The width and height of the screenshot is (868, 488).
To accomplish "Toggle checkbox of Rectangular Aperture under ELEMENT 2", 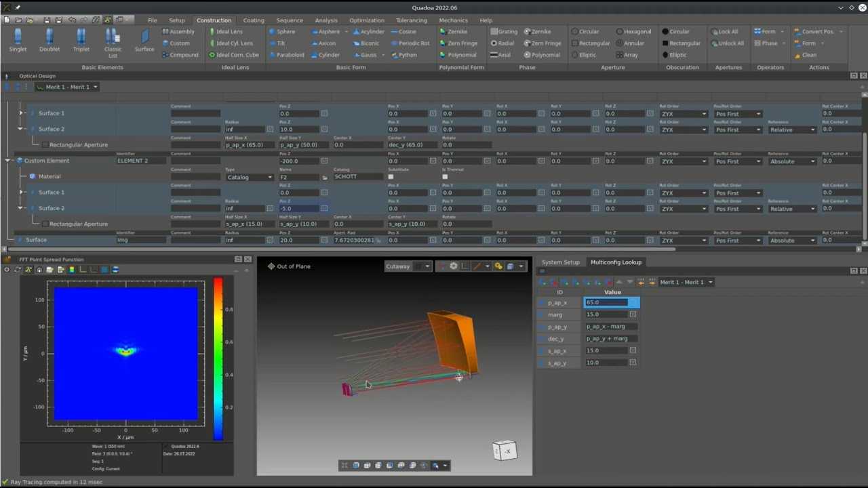I will tap(45, 224).
